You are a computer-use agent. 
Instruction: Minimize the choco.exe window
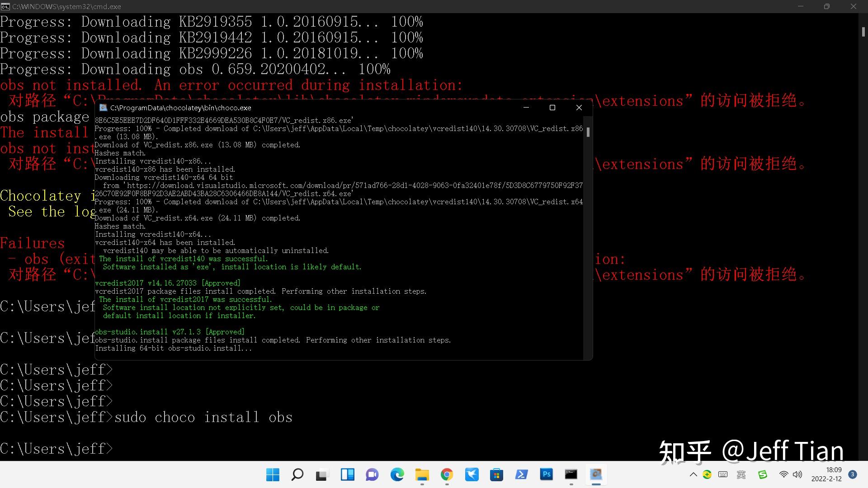pyautogui.click(x=526, y=108)
